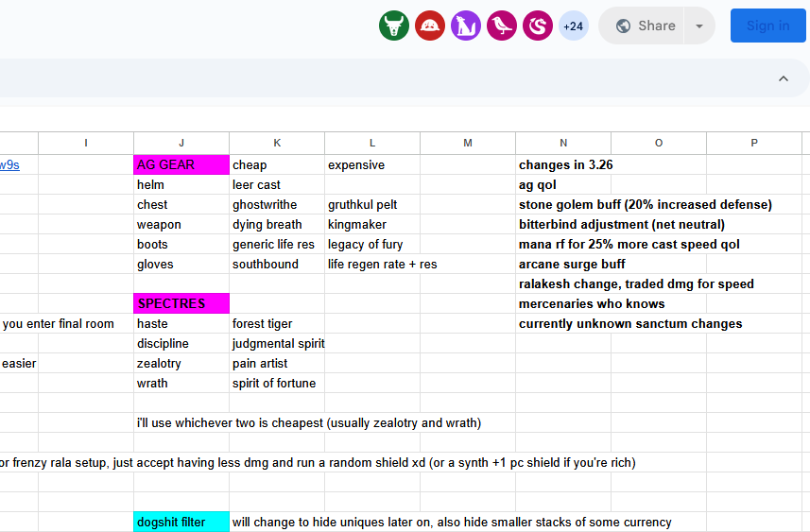Select the cell reading easier
The height and width of the screenshot is (532, 810).
[x=19, y=363]
